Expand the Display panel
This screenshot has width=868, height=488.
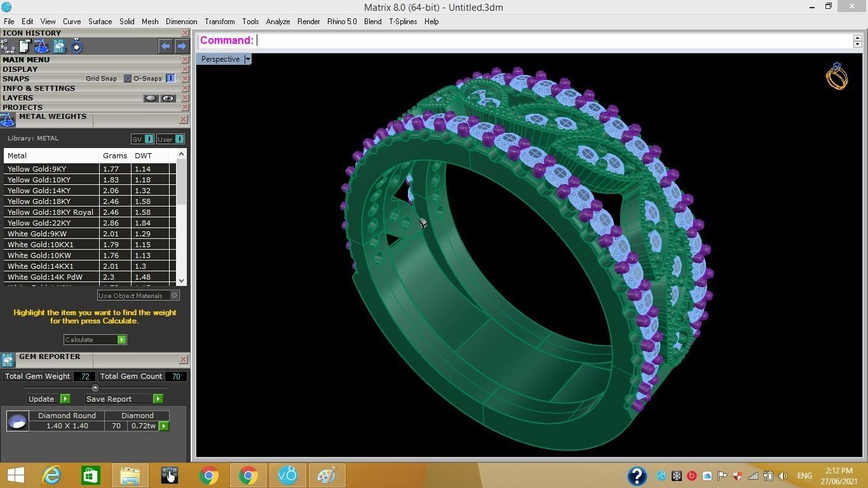pos(20,69)
